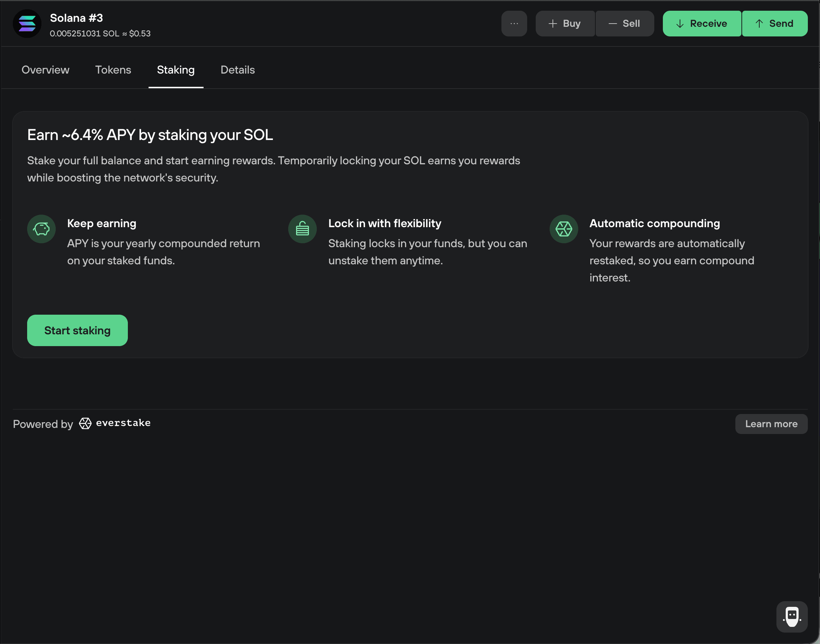The height and width of the screenshot is (644, 820).
Task: Click Learn more about staking
Action: [x=771, y=424]
